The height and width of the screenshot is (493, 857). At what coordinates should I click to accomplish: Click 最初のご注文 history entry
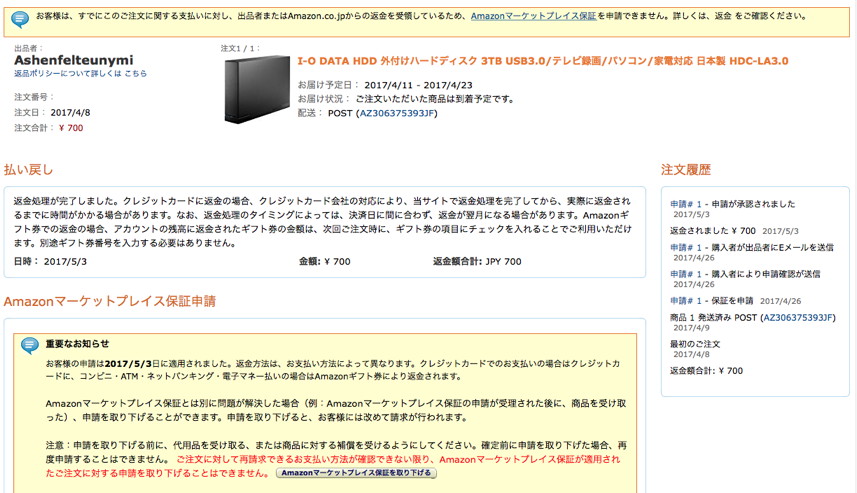[x=695, y=344]
